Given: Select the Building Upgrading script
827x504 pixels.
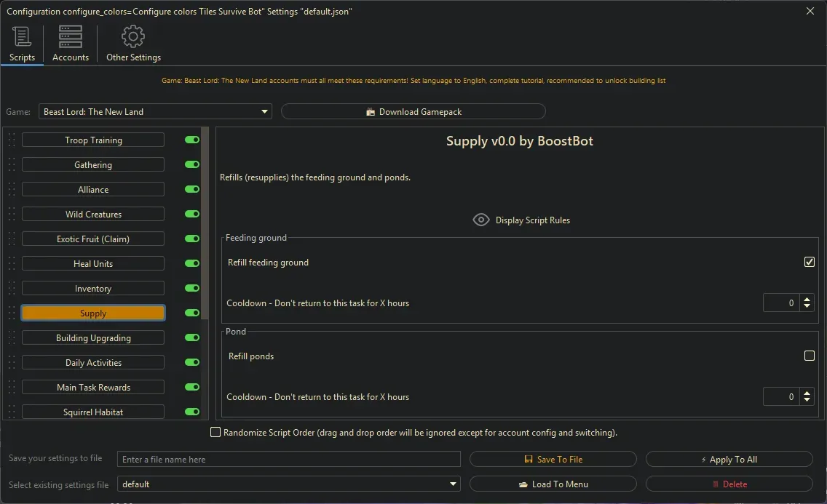Looking at the screenshot, I should coord(93,338).
